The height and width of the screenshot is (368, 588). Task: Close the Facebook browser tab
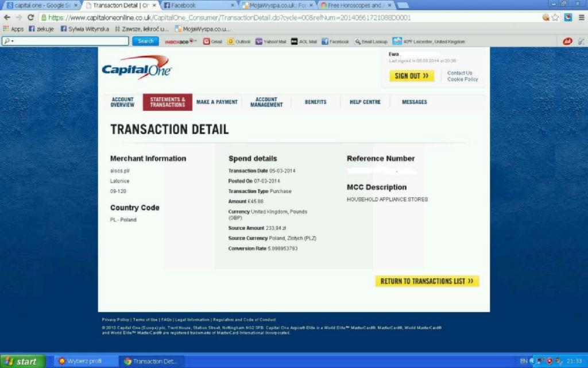pyautogui.click(x=233, y=5)
